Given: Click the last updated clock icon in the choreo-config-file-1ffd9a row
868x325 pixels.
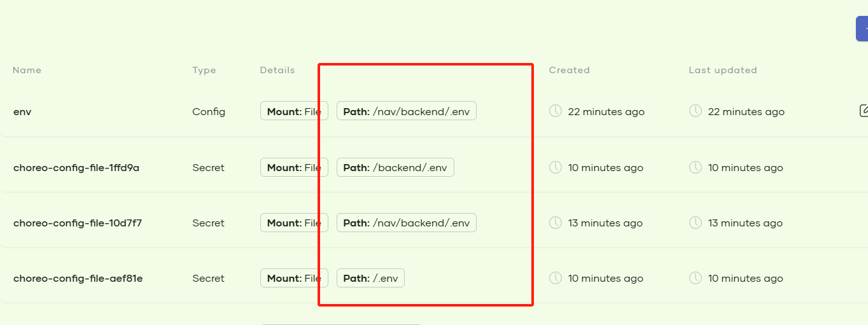Looking at the screenshot, I should tap(696, 167).
